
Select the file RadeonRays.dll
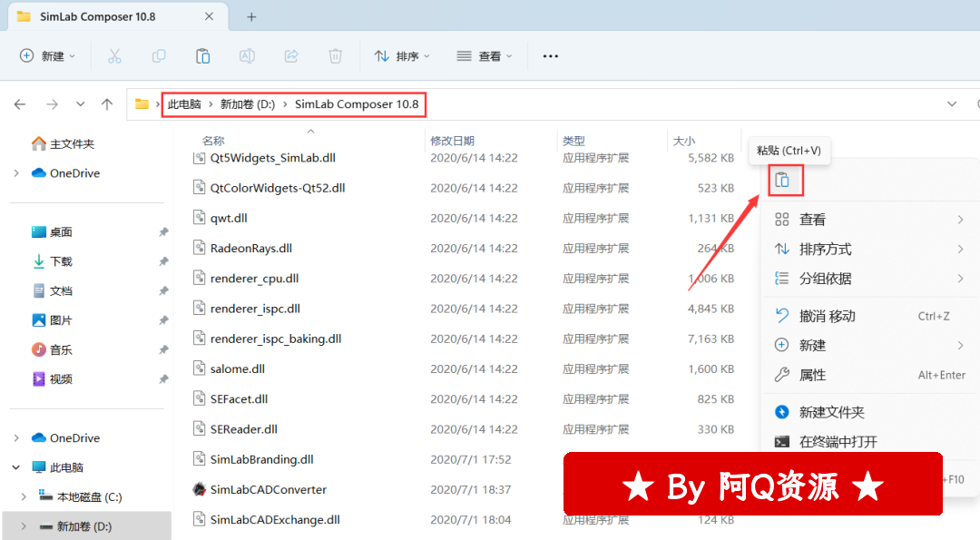[251, 248]
